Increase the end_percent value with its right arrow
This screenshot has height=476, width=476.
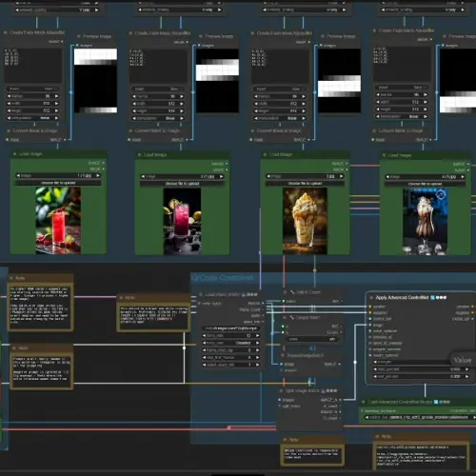(466, 376)
